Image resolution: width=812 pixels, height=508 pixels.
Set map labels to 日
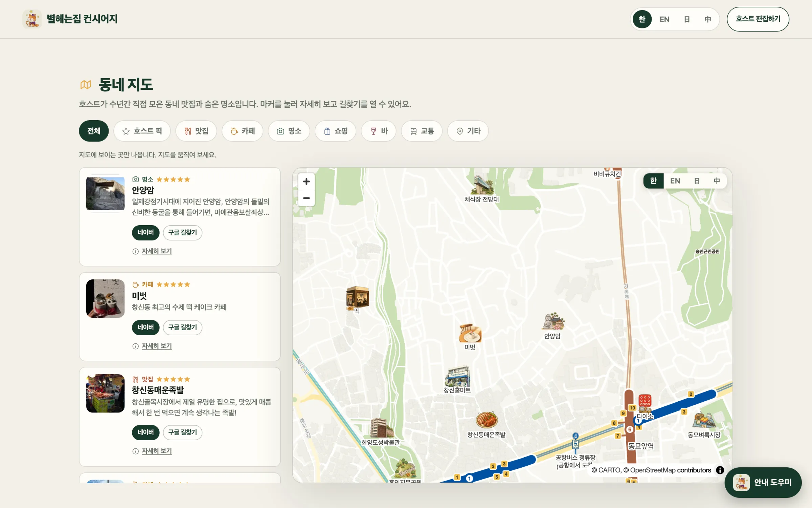(x=697, y=181)
